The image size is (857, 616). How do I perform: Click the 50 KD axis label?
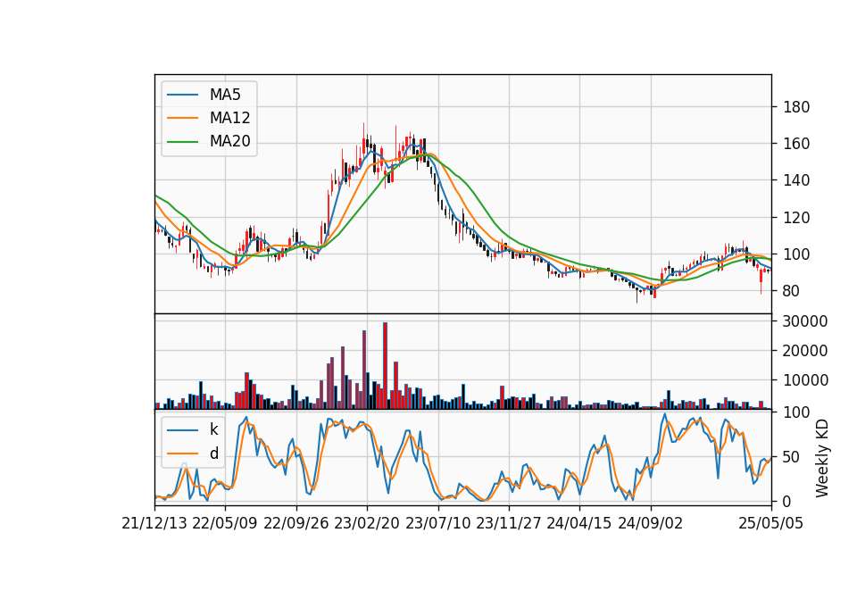[792, 457]
